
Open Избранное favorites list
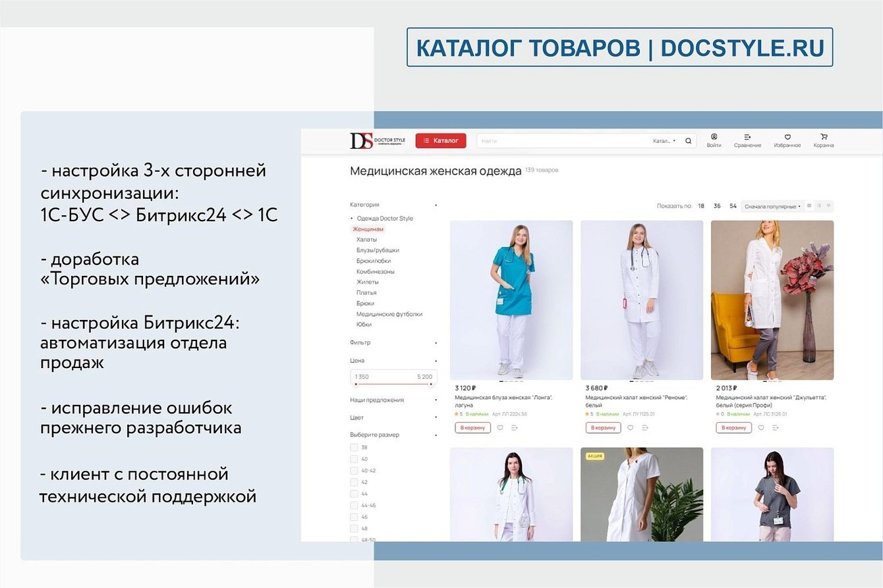point(788,137)
